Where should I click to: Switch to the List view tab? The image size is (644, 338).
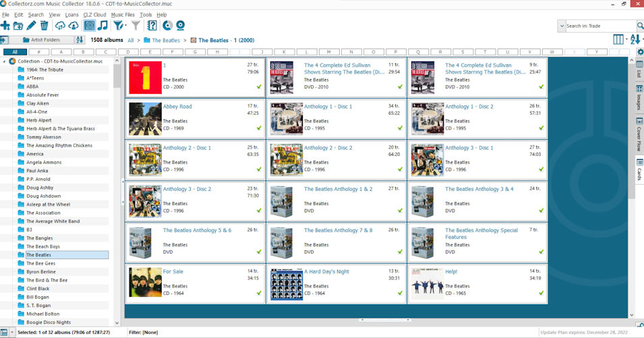pos(639,69)
